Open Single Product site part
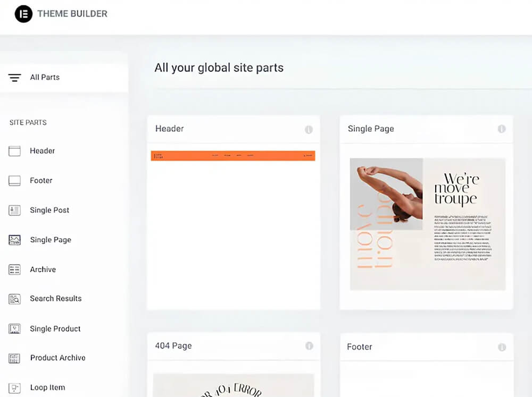This screenshot has height=397, width=532. (x=55, y=329)
